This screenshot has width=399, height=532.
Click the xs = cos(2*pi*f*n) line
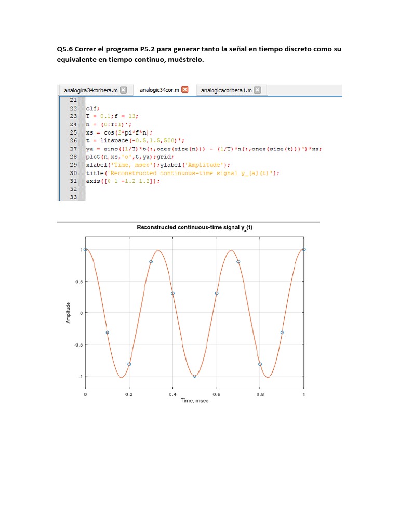[124, 132]
